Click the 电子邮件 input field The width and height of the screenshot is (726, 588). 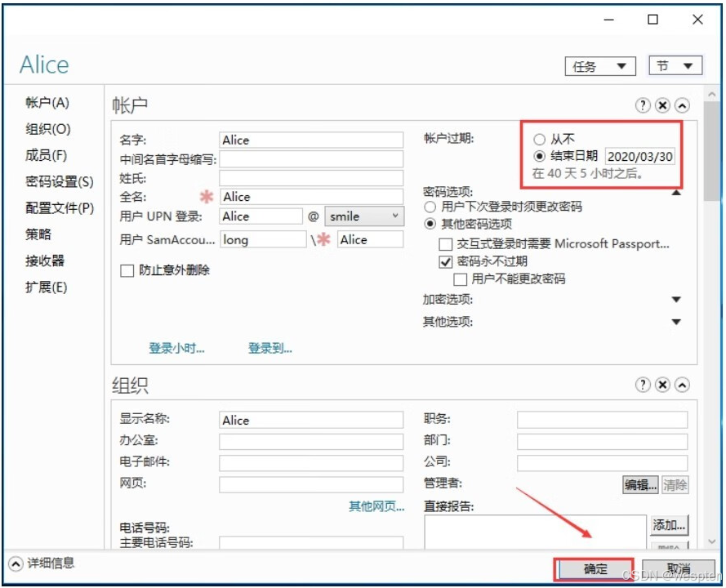[311, 463]
